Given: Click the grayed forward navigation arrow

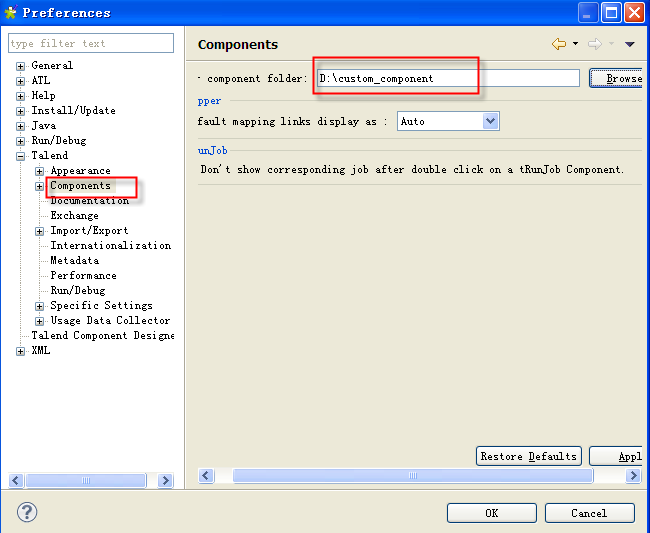Looking at the screenshot, I should [x=595, y=44].
